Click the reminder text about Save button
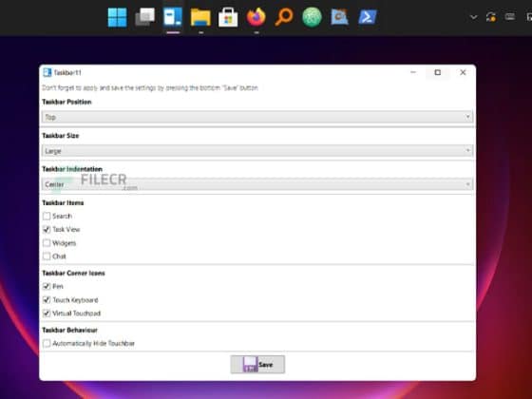The height and width of the screenshot is (399, 532). click(150, 87)
